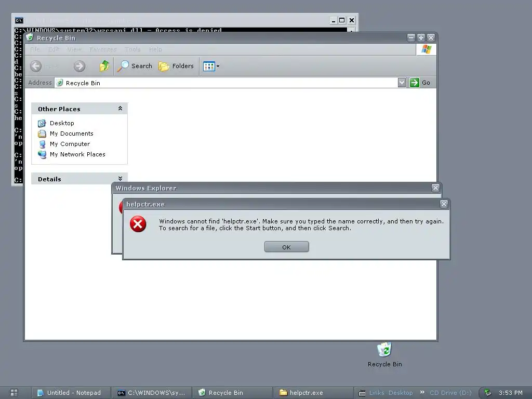Open the View menu in Recycle Bin

74,49
